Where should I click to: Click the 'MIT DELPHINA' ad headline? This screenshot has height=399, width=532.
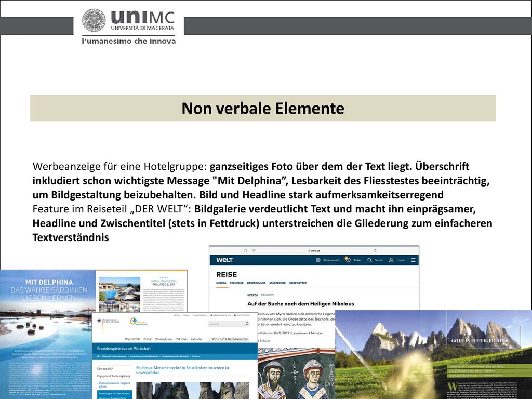(x=49, y=282)
